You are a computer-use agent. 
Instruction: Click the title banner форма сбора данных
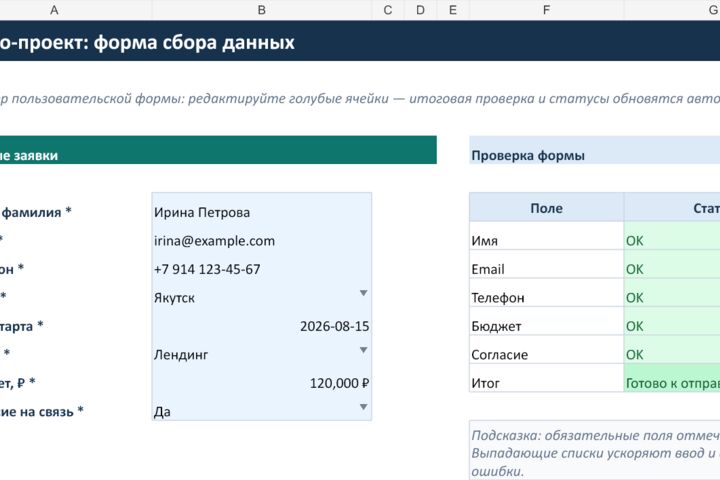click(x=360, y=41)
